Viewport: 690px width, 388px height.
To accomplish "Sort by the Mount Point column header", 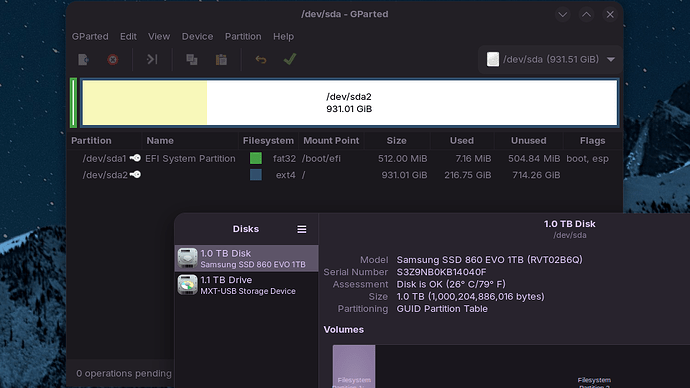I will 331,141.
